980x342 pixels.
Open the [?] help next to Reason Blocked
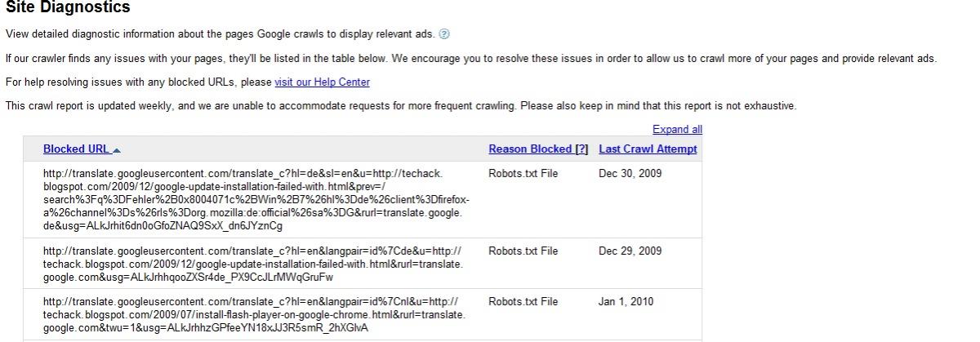coord(581,149)
